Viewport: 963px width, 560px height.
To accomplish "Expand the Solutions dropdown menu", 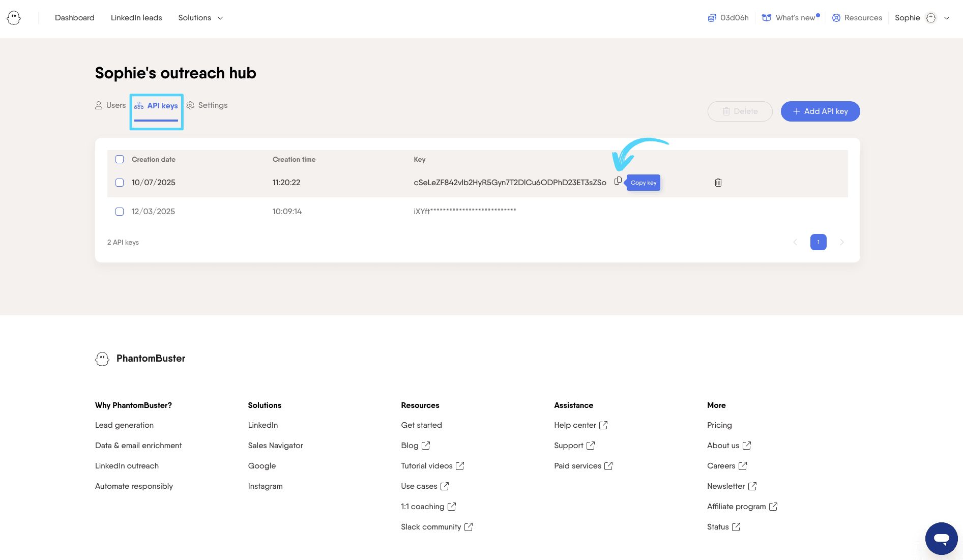I will pos(200,18).
